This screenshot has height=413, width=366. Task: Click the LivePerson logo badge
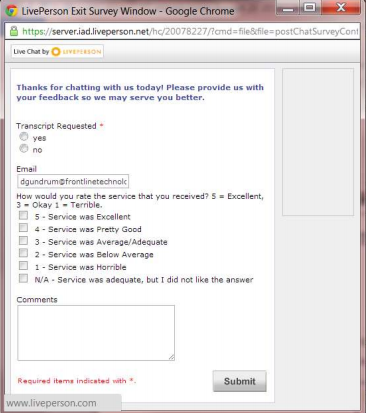coord(57,52)
